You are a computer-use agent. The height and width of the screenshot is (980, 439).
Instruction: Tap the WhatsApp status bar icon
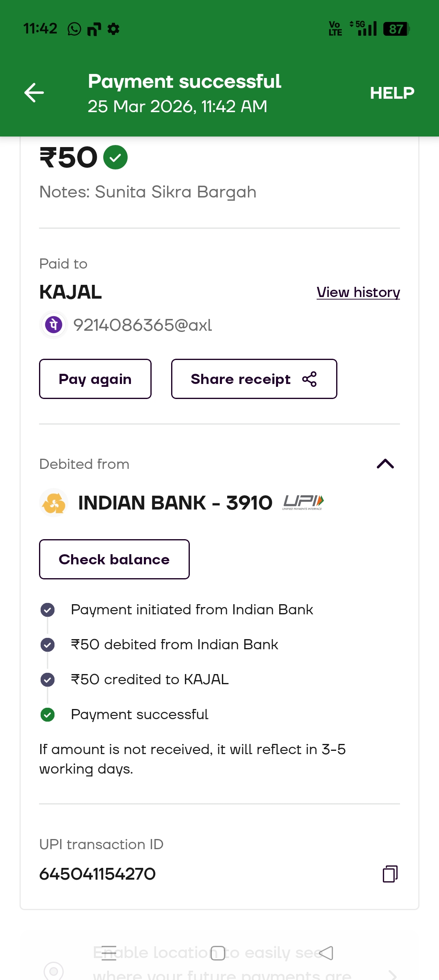[x=74, y=29]
